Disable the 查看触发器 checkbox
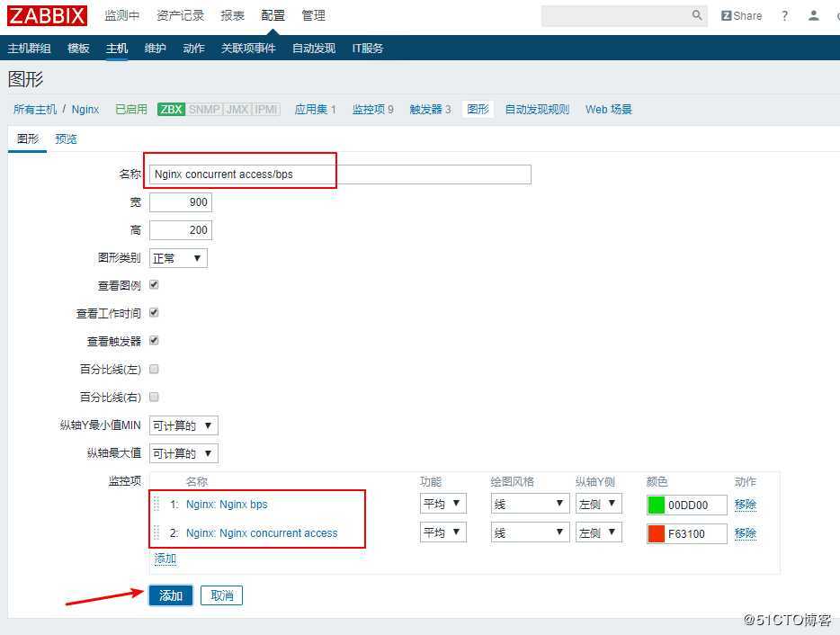 (x=152, y=341)
